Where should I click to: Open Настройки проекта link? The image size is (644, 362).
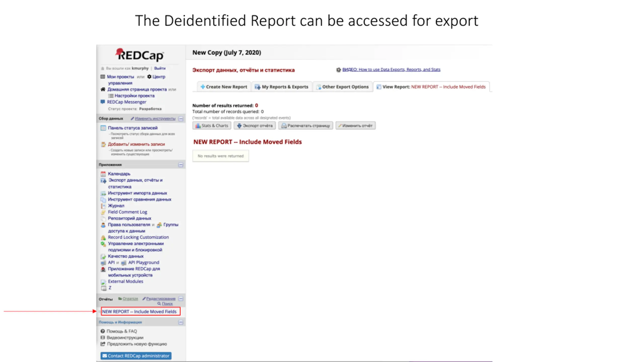pyautogui.click(x=134, y=96)
